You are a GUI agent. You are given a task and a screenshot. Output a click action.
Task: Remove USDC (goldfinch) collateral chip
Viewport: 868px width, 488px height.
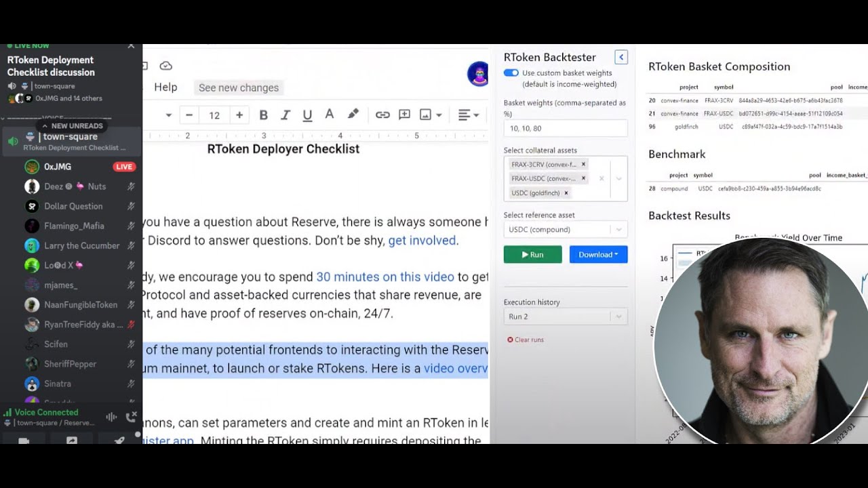pyautogui.click(x=566, y=193)
